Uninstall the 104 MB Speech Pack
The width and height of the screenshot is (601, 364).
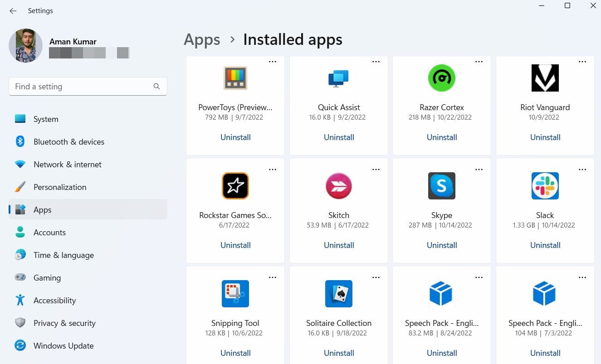click(x=545, y=353)
